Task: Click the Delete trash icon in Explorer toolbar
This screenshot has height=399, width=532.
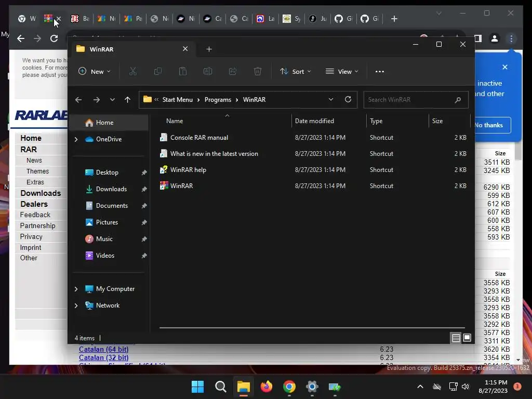Action: click(258, 71)
